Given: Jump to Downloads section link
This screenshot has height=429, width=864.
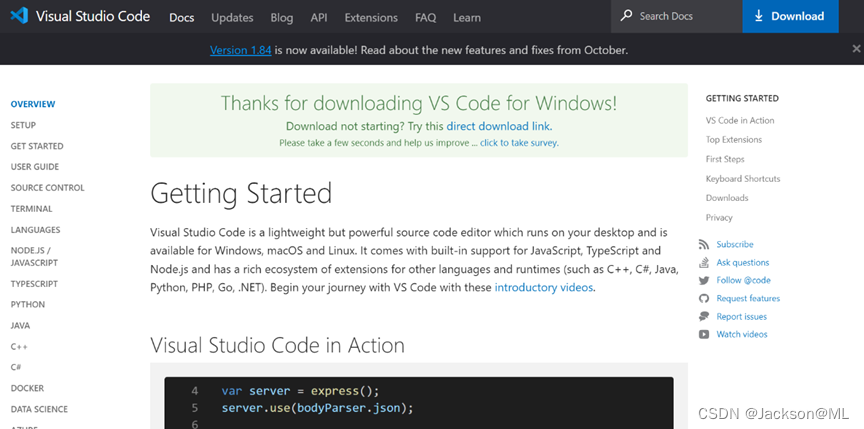Looking at the screenshot, I should pyautogui.click(x=727, y=198).
